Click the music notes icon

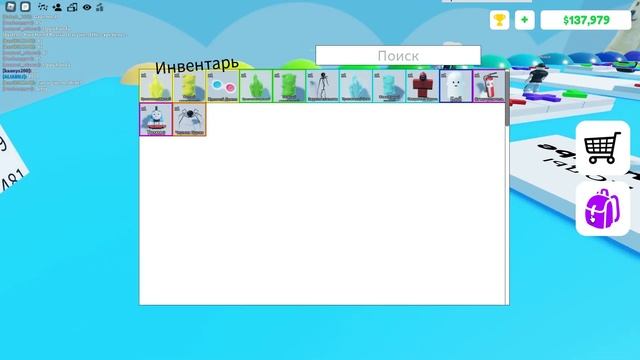42,7
